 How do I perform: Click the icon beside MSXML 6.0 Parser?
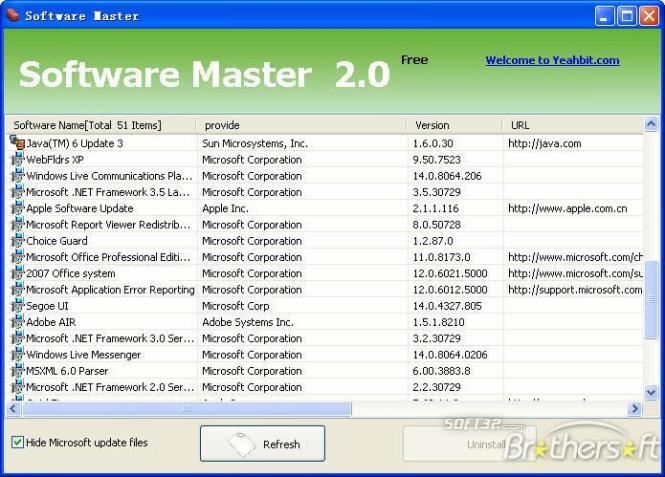click(17, 371)
